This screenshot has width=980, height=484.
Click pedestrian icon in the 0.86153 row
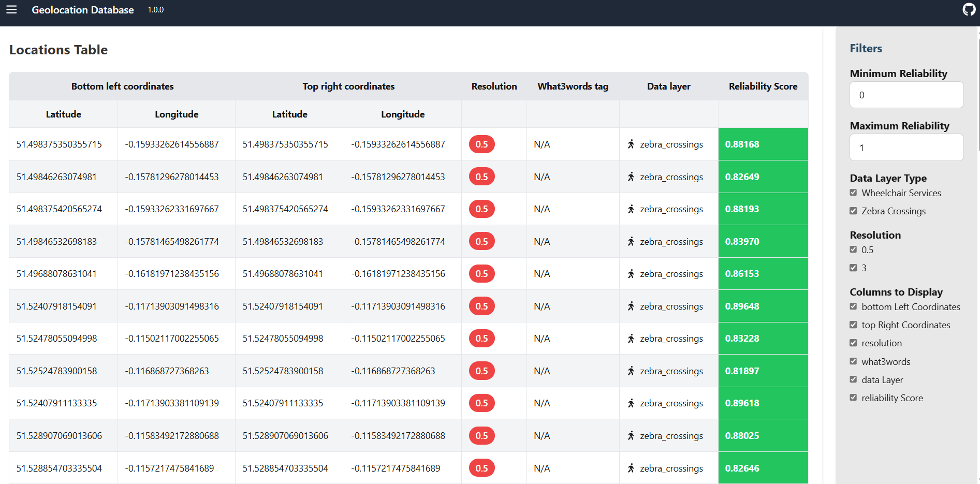pyautogui.click(x=631, y=274)
